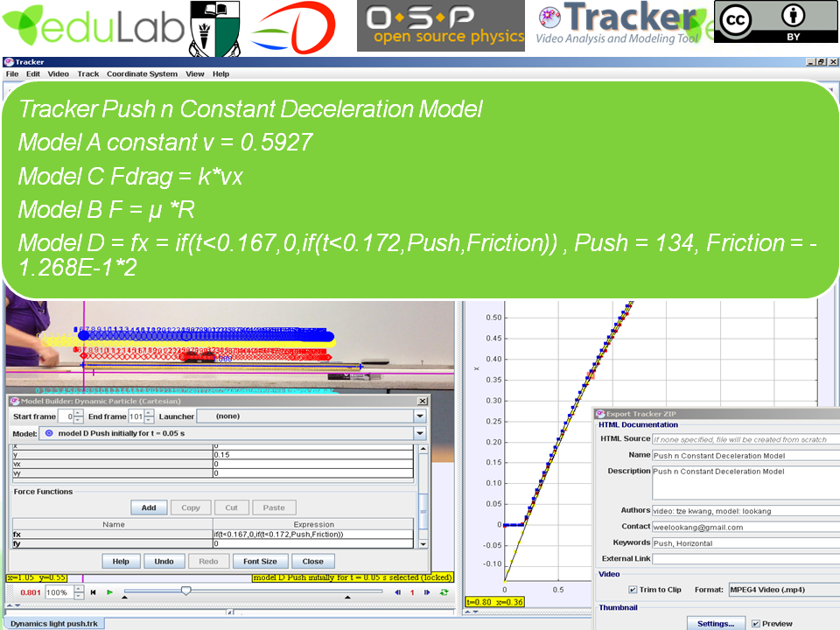The height and width of the screenshot is (630, 840).
Task: Click the red time readout 0.801
Action: pyautogui.click(x=31, y=592)
